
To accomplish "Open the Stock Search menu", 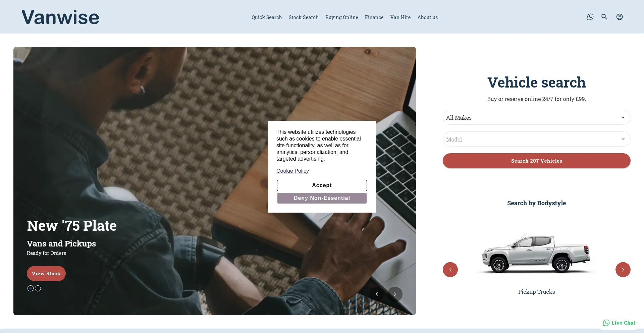I will pos(304,17).
